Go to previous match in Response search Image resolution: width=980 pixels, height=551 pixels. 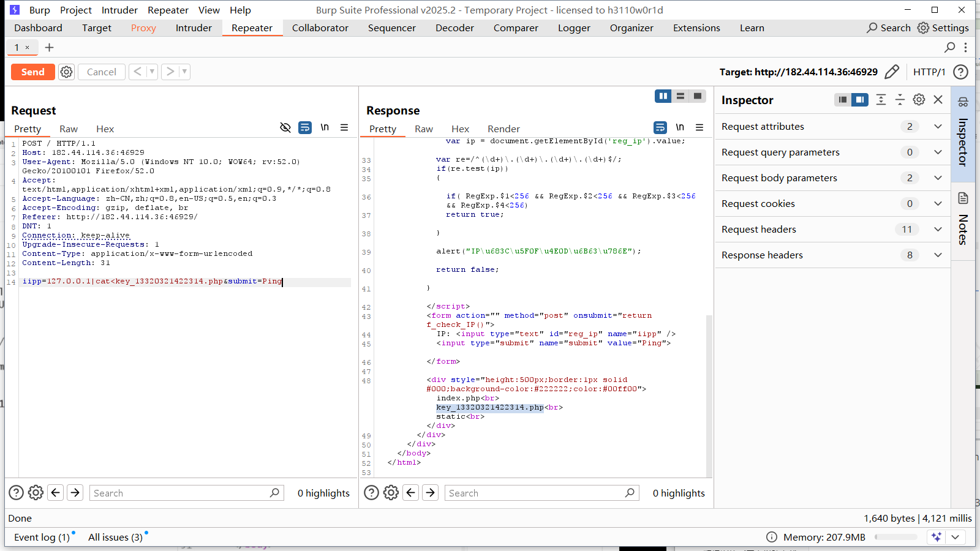click(411, 492)
